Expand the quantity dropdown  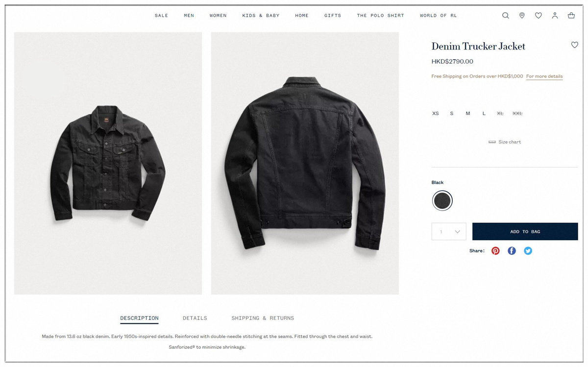coord(449,232)
